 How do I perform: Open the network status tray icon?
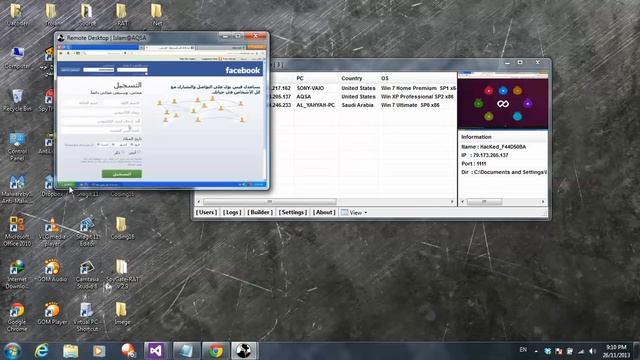coord(581,351)
